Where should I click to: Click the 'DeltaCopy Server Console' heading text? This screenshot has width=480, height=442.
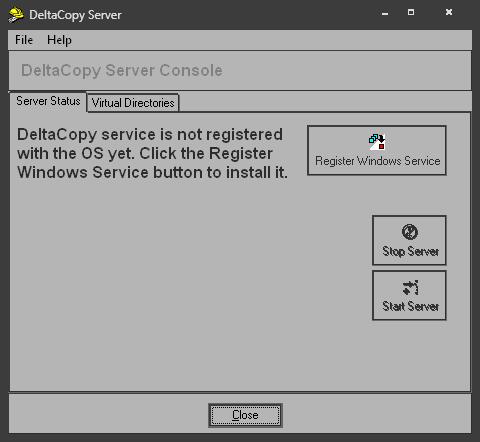[x=122, y=71]
